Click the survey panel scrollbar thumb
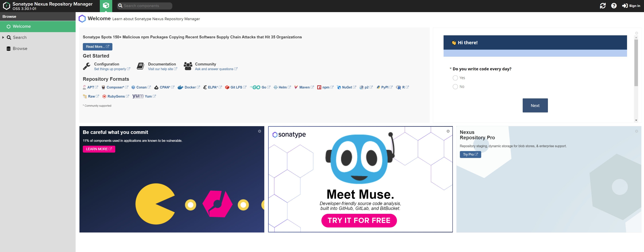The width and height of the screenshot is (644, 252). coord(636,63)
